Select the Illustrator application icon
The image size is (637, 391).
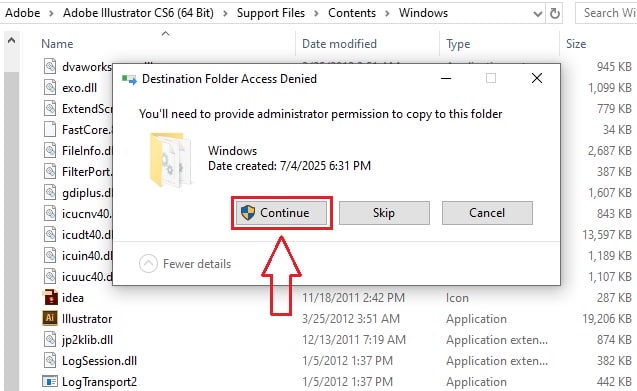(x=50, y=318)
